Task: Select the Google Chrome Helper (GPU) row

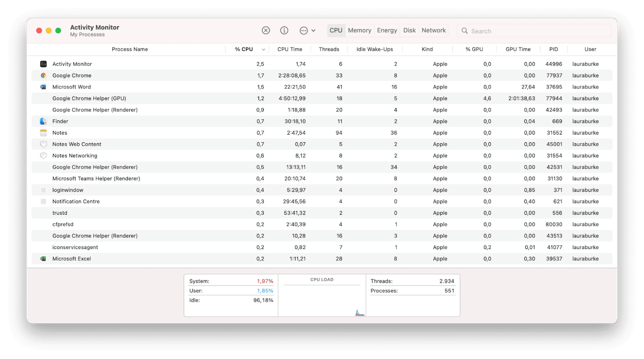Action: point(322,99)
